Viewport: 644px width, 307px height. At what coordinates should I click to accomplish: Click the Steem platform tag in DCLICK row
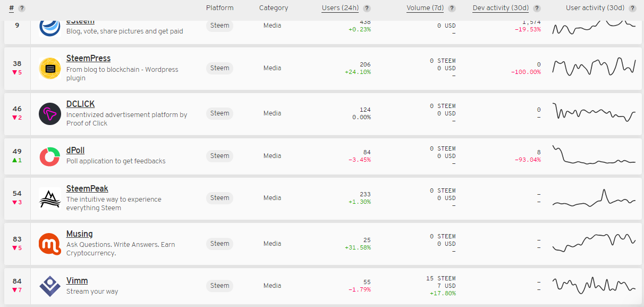coord(219,113)
